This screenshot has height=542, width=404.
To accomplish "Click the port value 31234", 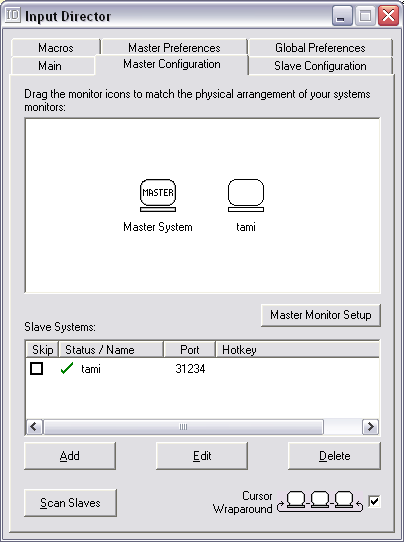I will click(190, 369).
